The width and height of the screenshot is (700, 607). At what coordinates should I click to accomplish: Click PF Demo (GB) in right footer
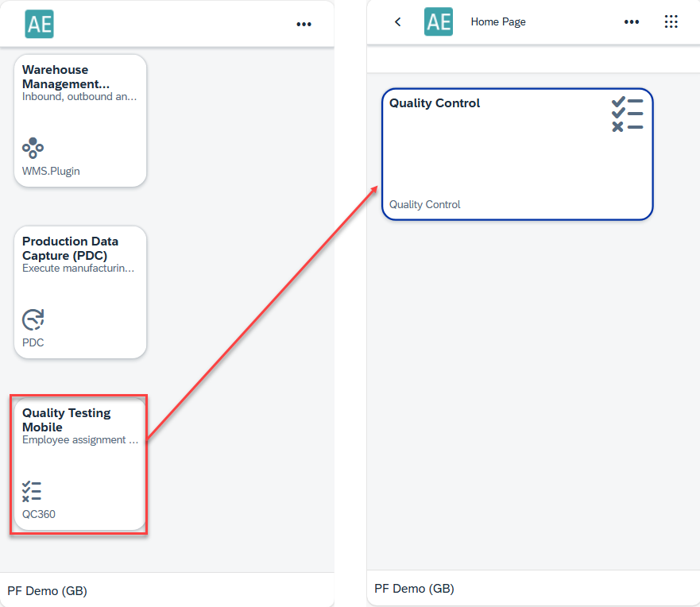pos(414,589)
